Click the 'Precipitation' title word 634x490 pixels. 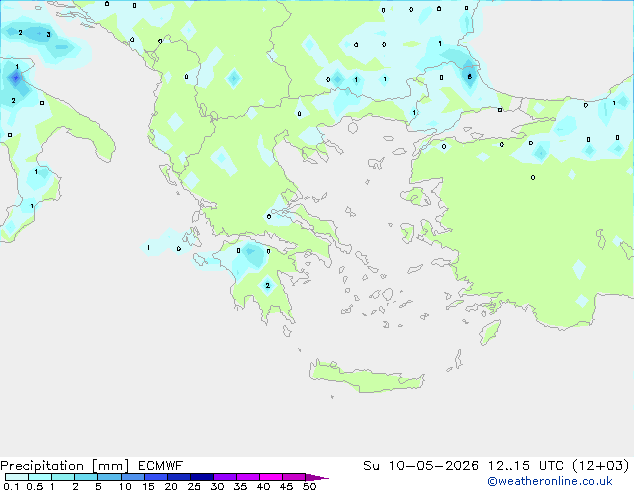coord(42,466)
